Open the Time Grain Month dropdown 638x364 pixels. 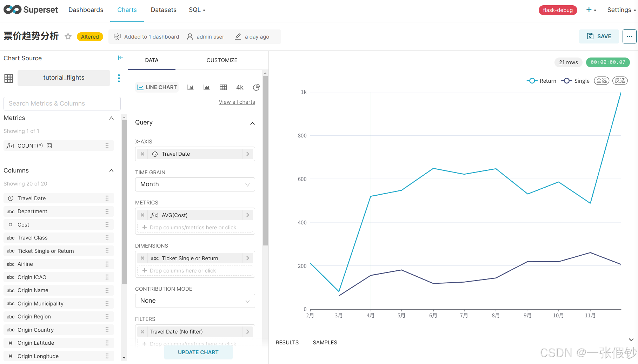[x=195, y=184]
